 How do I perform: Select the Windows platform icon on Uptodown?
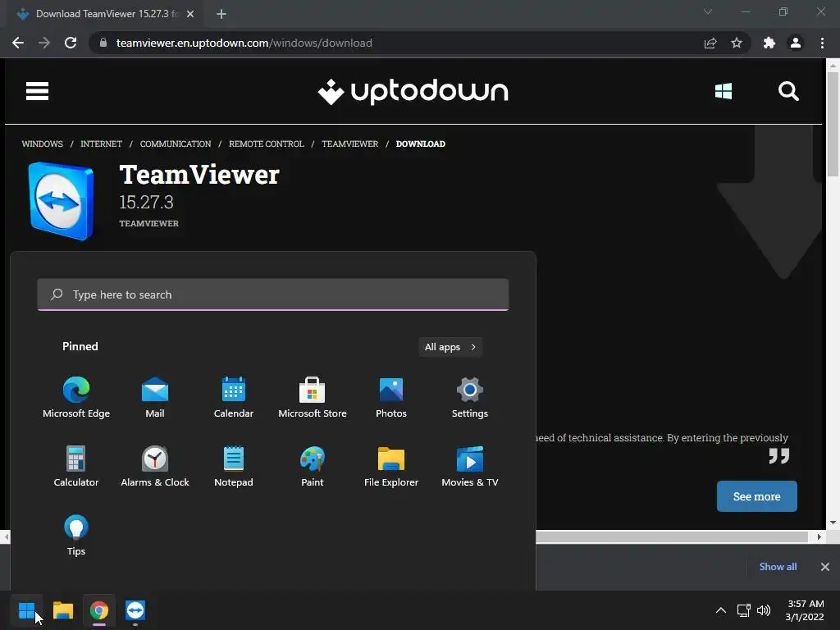pyautogui.click(x=724, y=91)
